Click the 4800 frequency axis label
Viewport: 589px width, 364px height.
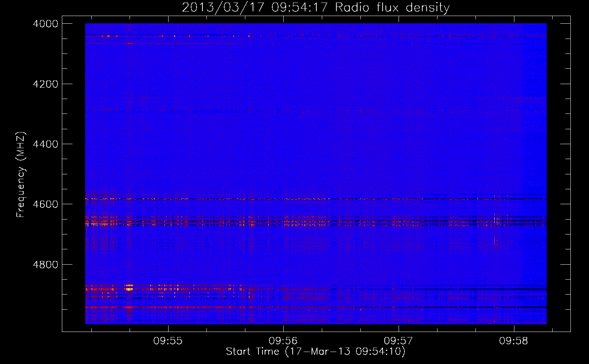pos(46,265)
